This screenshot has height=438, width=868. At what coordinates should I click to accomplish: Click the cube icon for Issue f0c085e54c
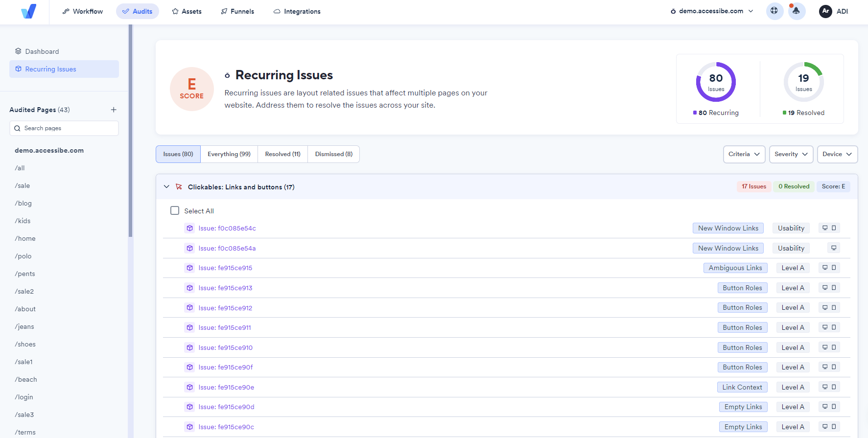click(189, 228)
